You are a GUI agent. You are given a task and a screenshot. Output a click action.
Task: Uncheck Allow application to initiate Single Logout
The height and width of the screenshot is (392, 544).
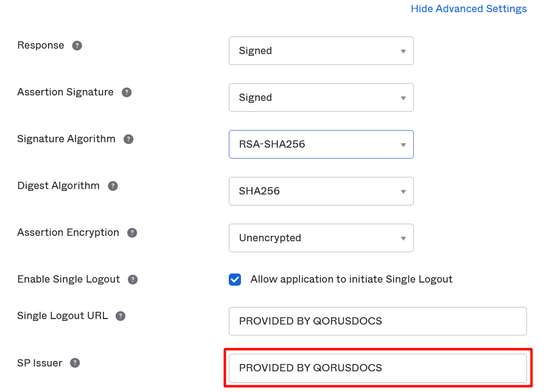point(235,280)
